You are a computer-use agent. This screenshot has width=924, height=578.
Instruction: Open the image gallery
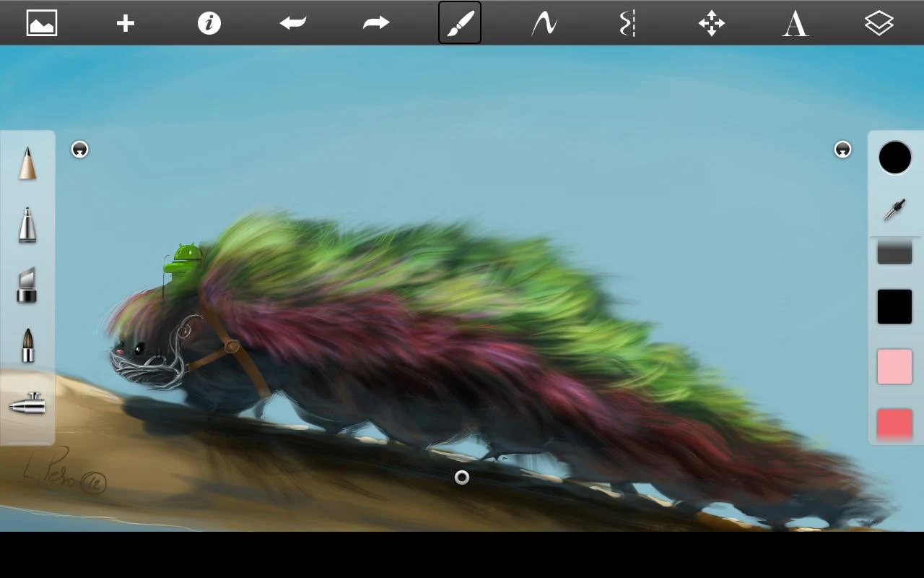(42, 23)
